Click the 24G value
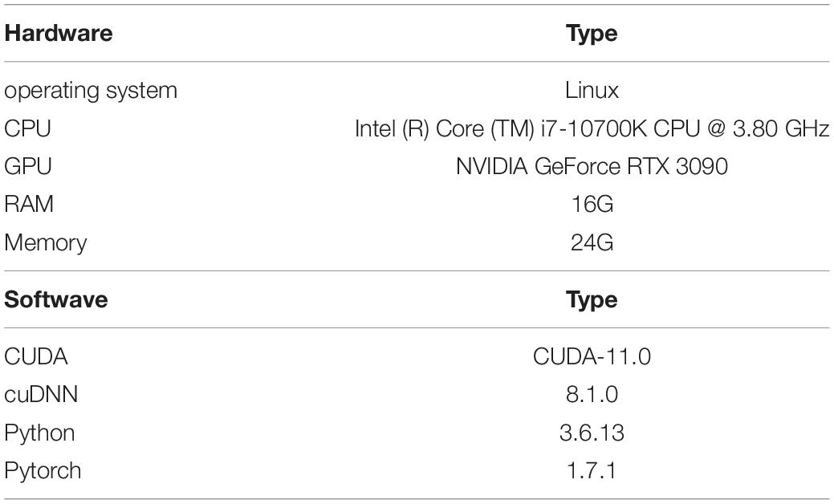 pyautogui.click(x=592, y=242)
